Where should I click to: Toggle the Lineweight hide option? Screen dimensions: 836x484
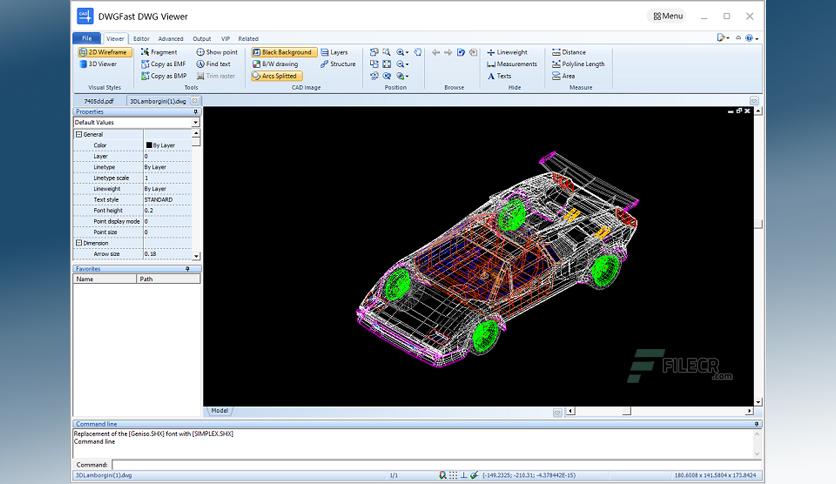507,52
